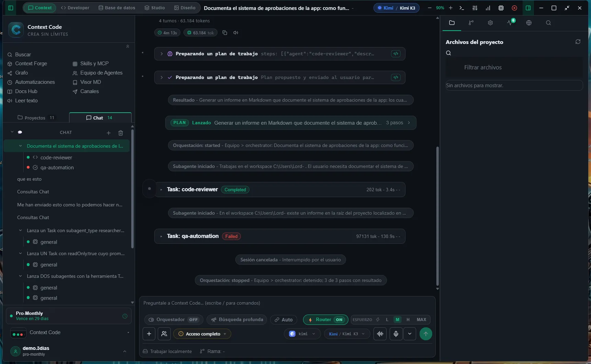Open the search panel magnifier icon
The width and height of the screenshot is (591, 364).
pyautogui.click(x=548, y=23)
